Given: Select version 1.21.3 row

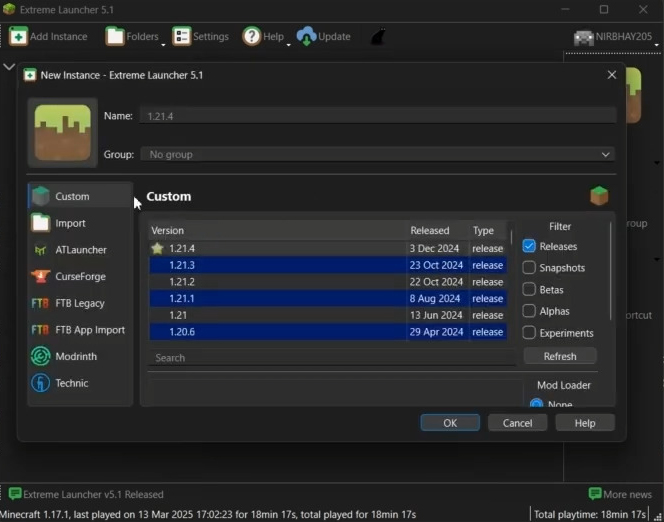Looking at the screenshot, I should click(328, 265).
